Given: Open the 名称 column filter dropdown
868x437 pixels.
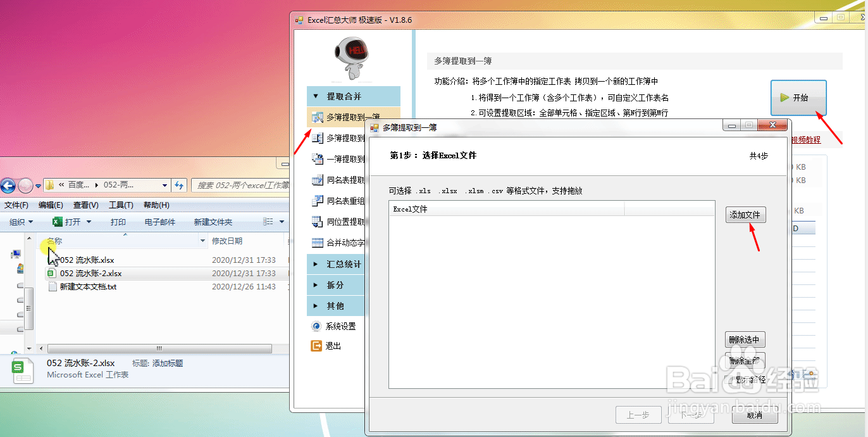Looking at the screenshot, I should coord(203,241).
